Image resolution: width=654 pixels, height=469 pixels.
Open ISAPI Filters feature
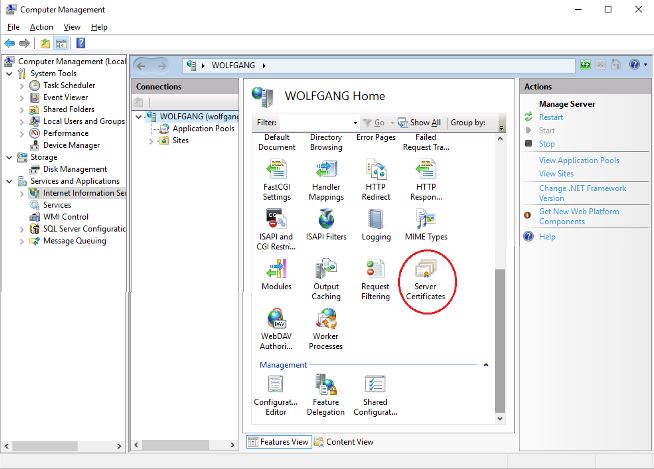click(326, 225)
